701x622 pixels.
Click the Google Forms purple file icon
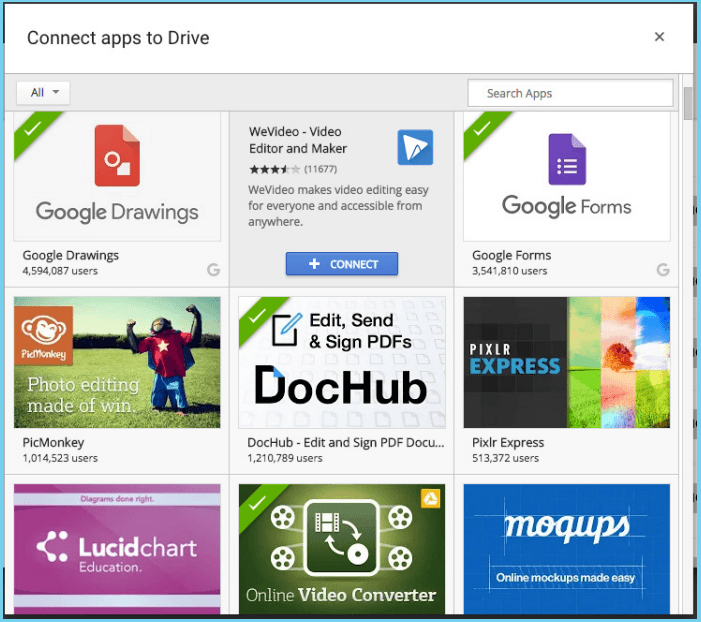tap(567, 159)
